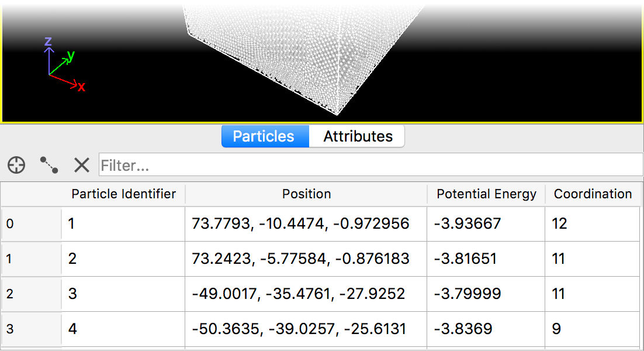644x351 pixels.
Task: Choose row header 2 in table
Action: click(x=31, y=294)
